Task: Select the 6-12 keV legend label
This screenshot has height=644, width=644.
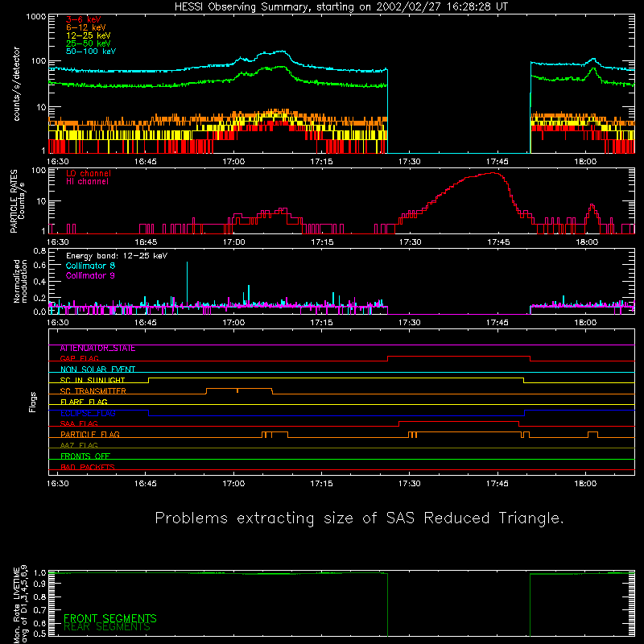Action: pos(85,27)
